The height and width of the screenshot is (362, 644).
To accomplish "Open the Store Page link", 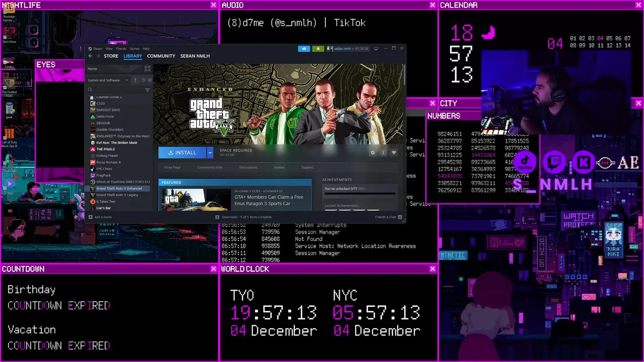I will [172, 167].
